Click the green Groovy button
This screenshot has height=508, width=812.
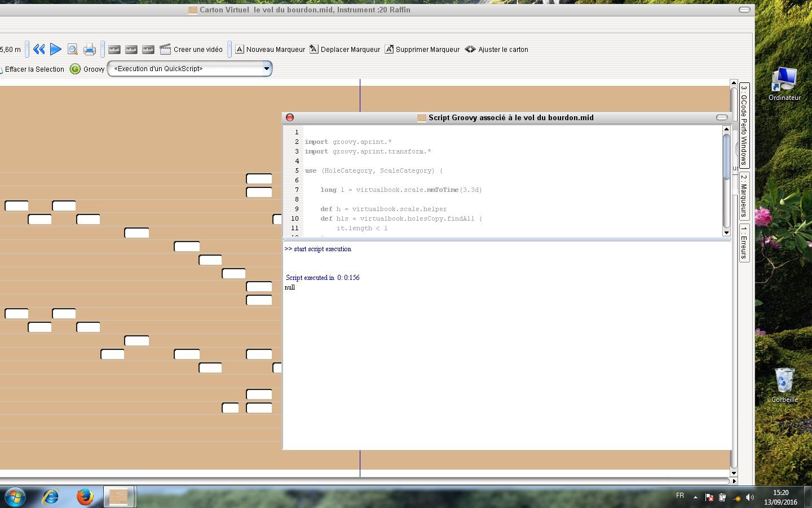(x=87, y=69)
